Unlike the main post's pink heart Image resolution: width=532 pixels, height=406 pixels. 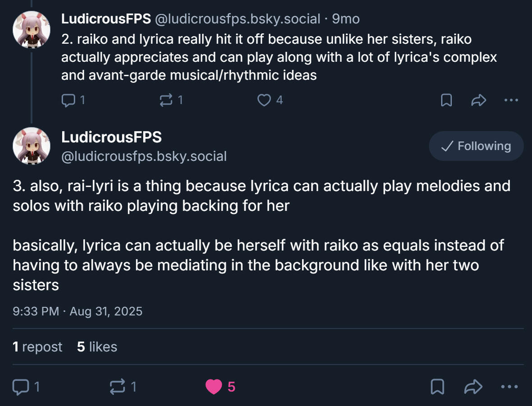coord(220,387)
